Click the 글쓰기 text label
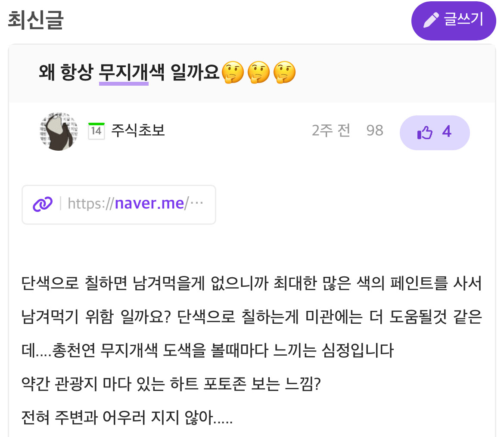 464,20
